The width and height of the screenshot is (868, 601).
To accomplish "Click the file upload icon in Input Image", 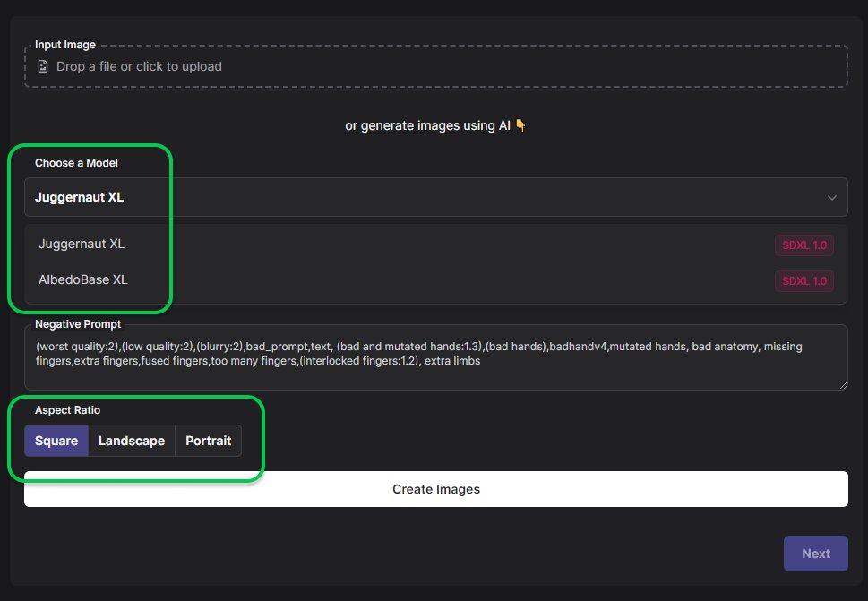I will pos(43,66).
